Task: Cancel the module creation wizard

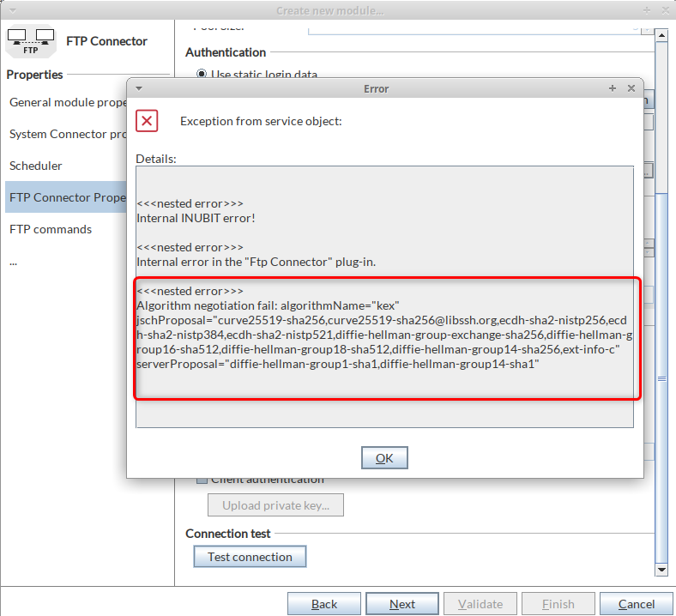Action: 637,604
